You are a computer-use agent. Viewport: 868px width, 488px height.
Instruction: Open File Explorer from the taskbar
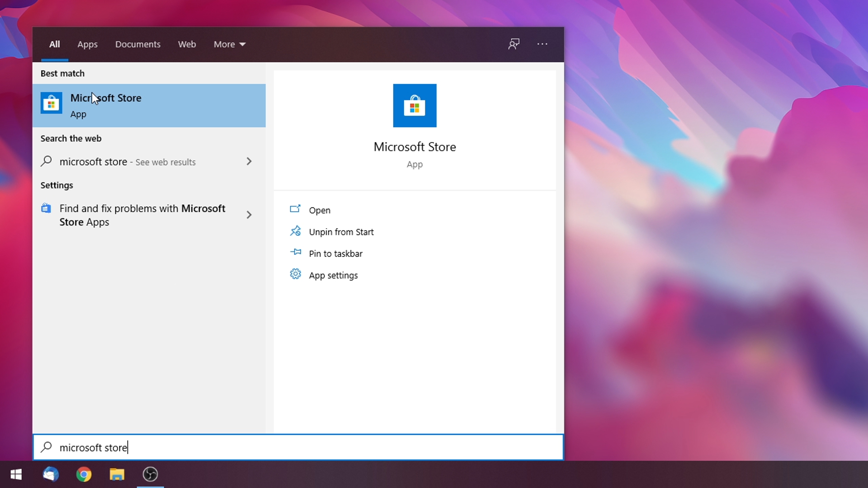click(x=117, y=474)
